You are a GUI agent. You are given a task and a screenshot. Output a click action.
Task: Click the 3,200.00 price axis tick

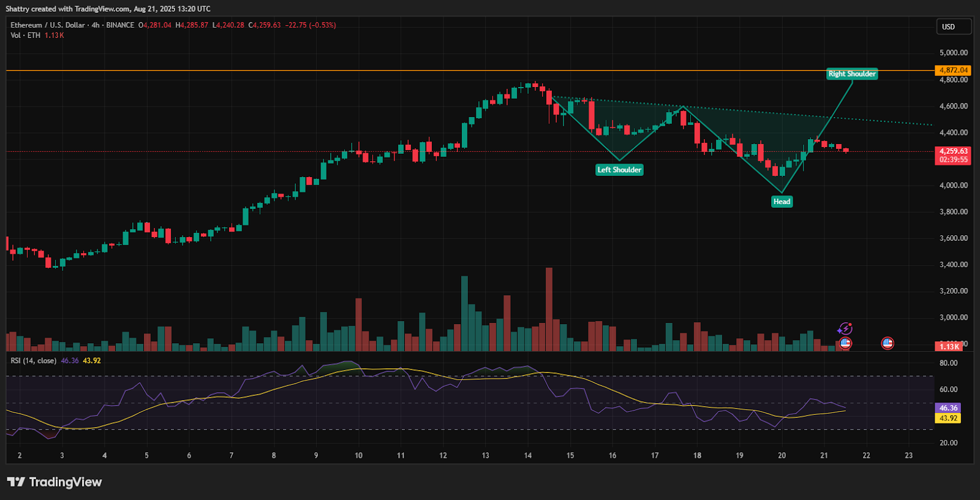tap(954, 291)
